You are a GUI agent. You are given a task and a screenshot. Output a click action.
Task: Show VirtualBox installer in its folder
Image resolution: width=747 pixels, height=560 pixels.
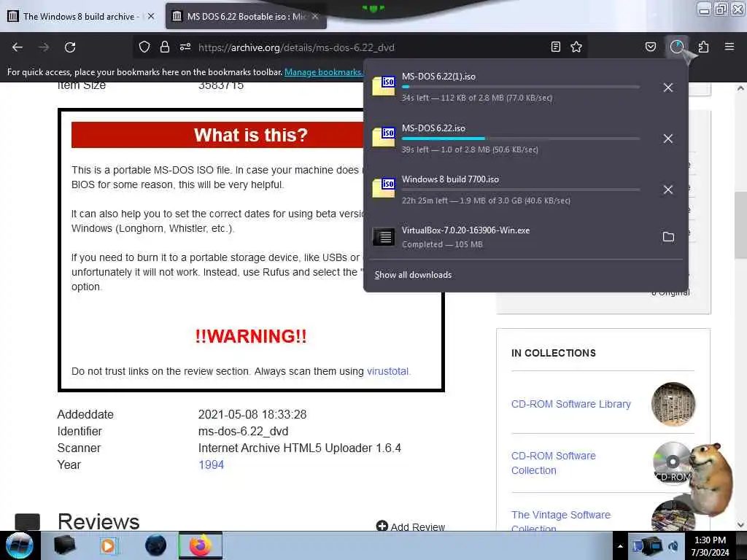pos(668,237)
